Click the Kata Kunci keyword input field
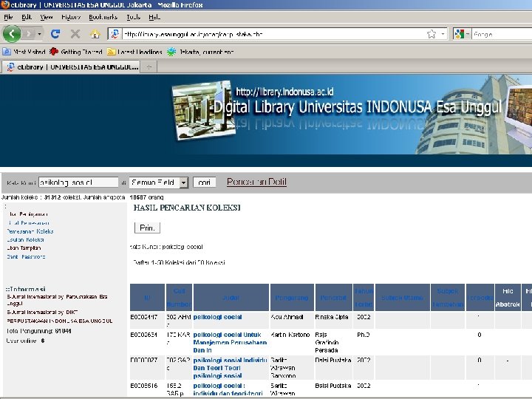 [x=78, y=183]
